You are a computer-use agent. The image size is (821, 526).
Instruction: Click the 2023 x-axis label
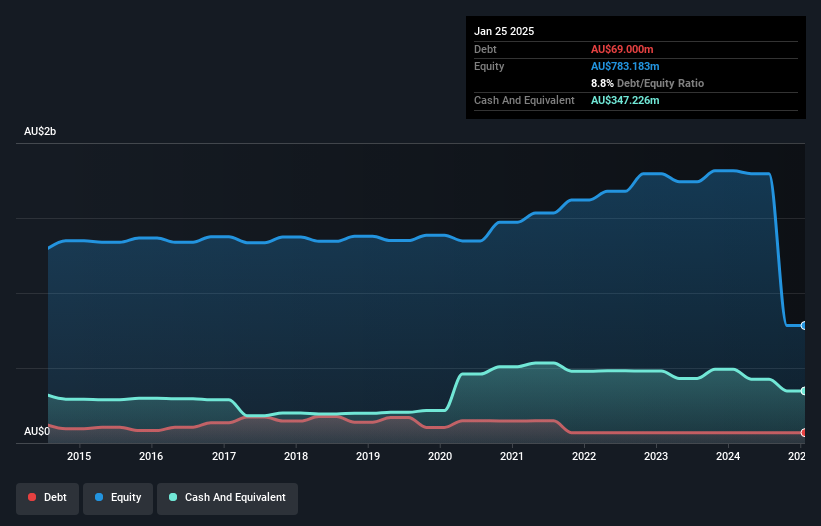[x=656, y=456]
